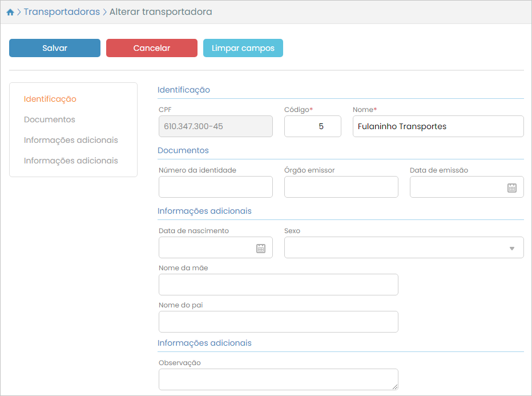The width and height of the screenshot is (532, 396).
Task: Focus the Código input field
Action: [312, 126]
